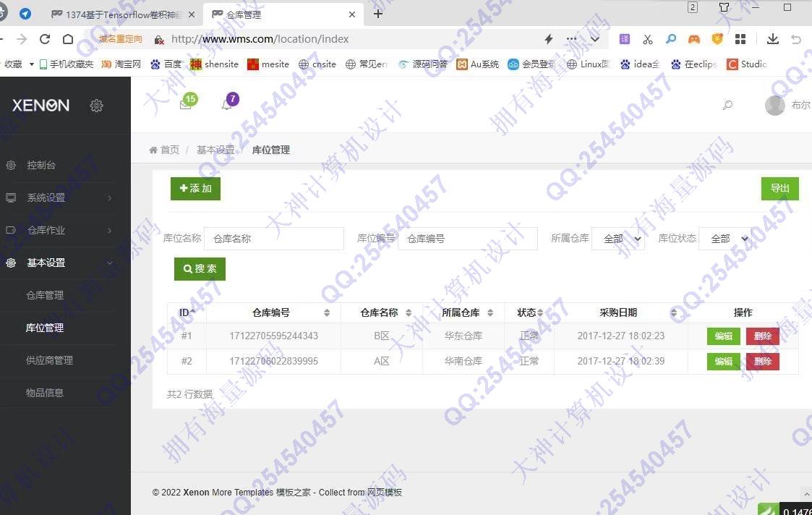Open the browser downloads icon
812x515 pixels.
[x=773, y=39]
